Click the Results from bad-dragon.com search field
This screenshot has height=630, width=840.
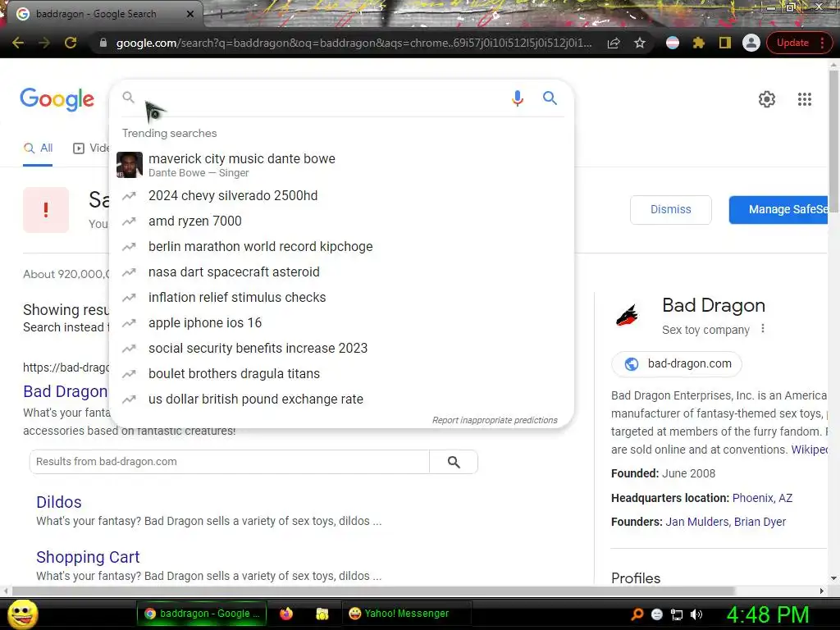[x=230, y=462]
